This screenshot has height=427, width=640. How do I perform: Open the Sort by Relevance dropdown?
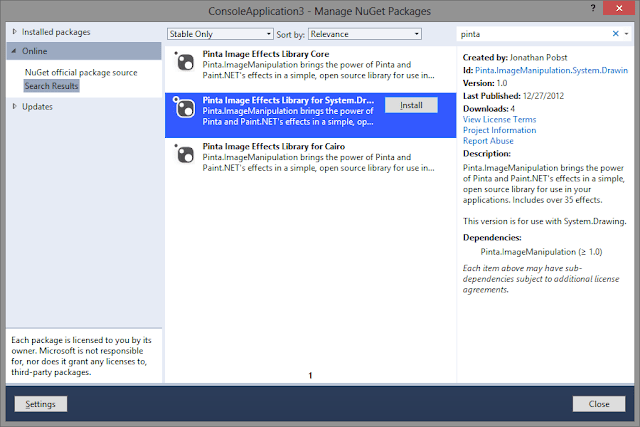365,34
